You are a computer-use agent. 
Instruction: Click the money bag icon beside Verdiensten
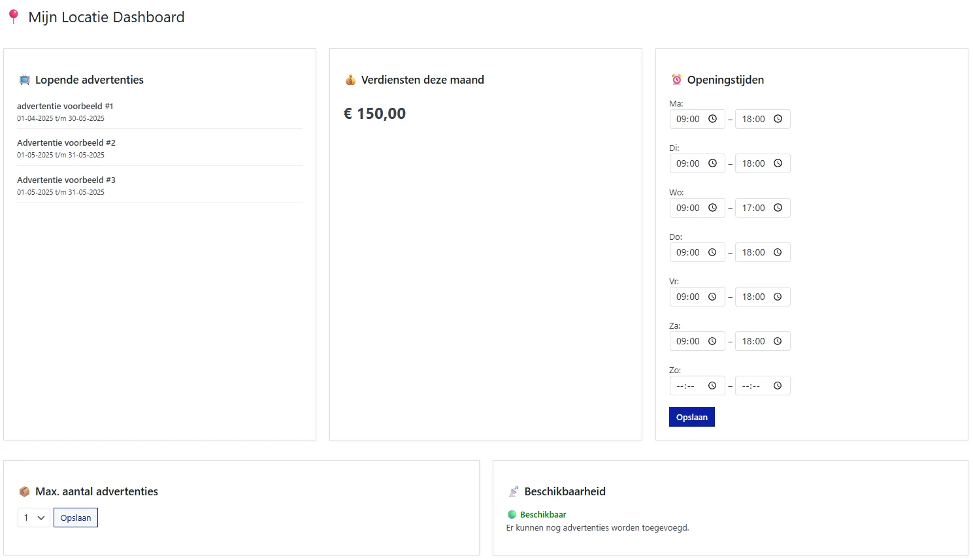point(350,80)
